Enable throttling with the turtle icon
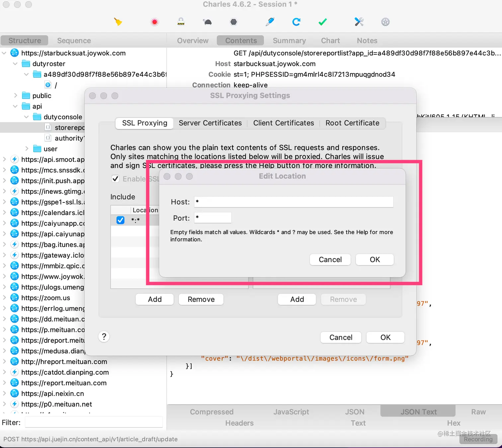502x448 pixels. 208,22
